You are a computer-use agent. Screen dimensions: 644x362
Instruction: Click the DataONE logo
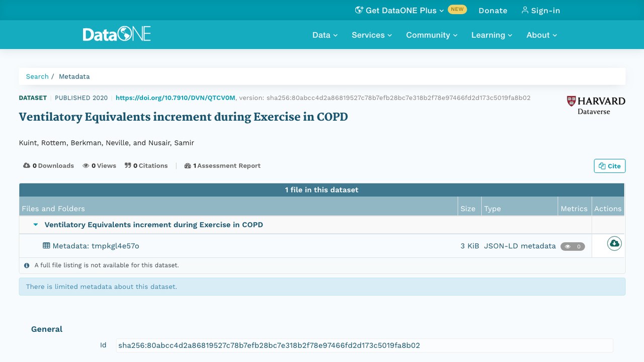click(x=117, y=35)
